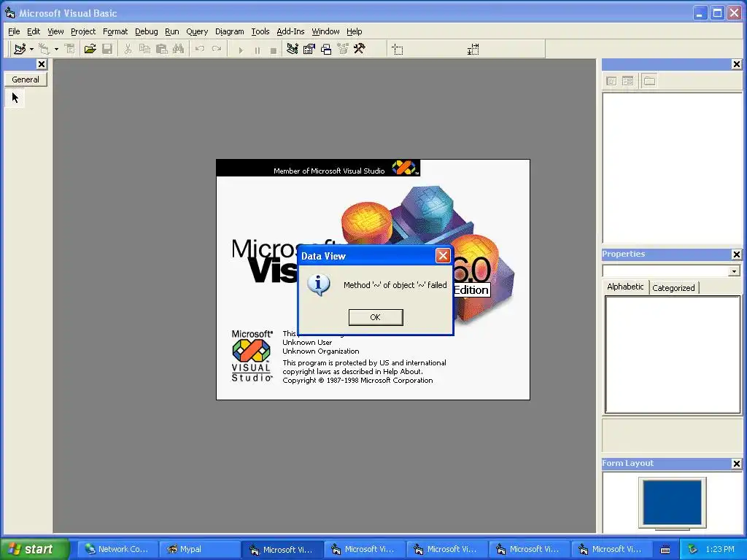The height and width of the screenshot is (560, 747).
Task: Click the object position indicator icon in toolbar
Action: pyautogui.click(x=398, y=50)
